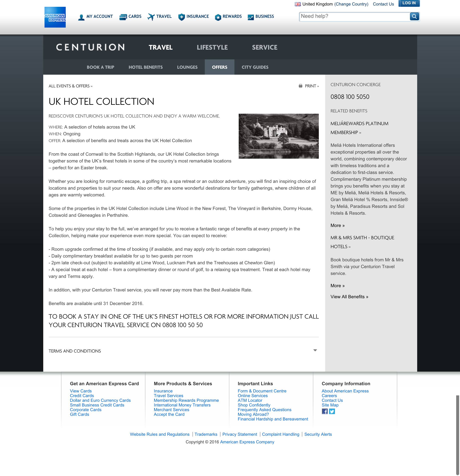460x476 pixels.
Task: Click the American Express logo
Action: [x=55, y=17]
